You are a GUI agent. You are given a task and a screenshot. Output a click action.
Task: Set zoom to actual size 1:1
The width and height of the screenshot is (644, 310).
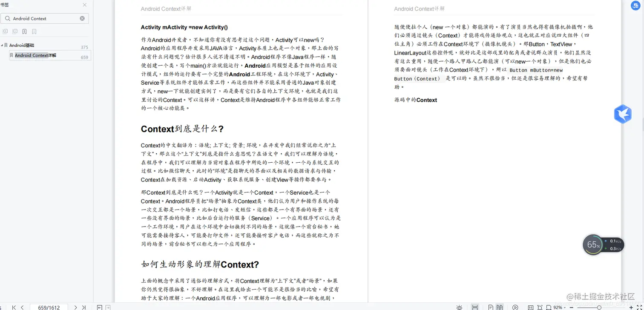[x=531, y=307]
